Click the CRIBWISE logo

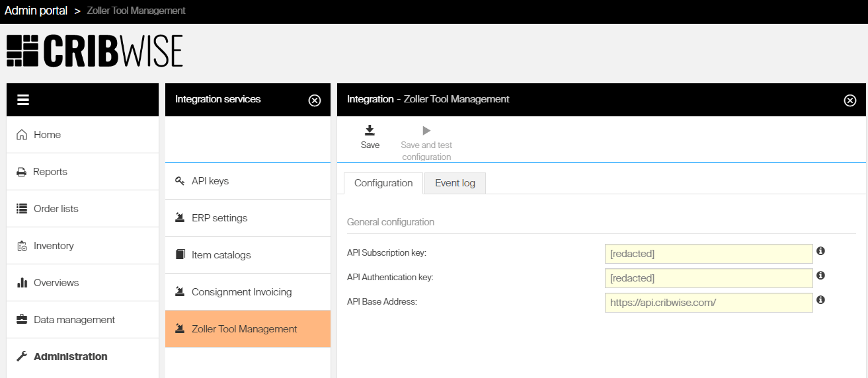click(95, 51)
